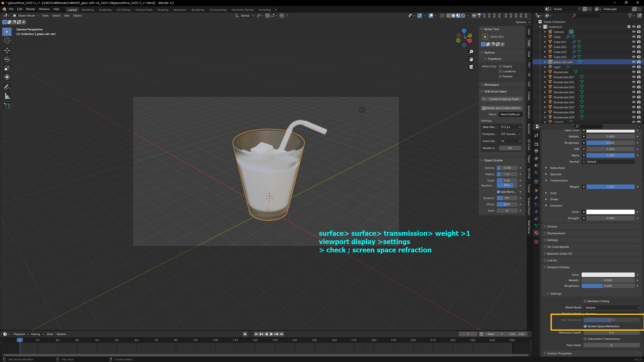Click Render and Create VDM Brush button
Image resolution: width=644 pixels, height=362 pixels.
click(x=502, y=108)
